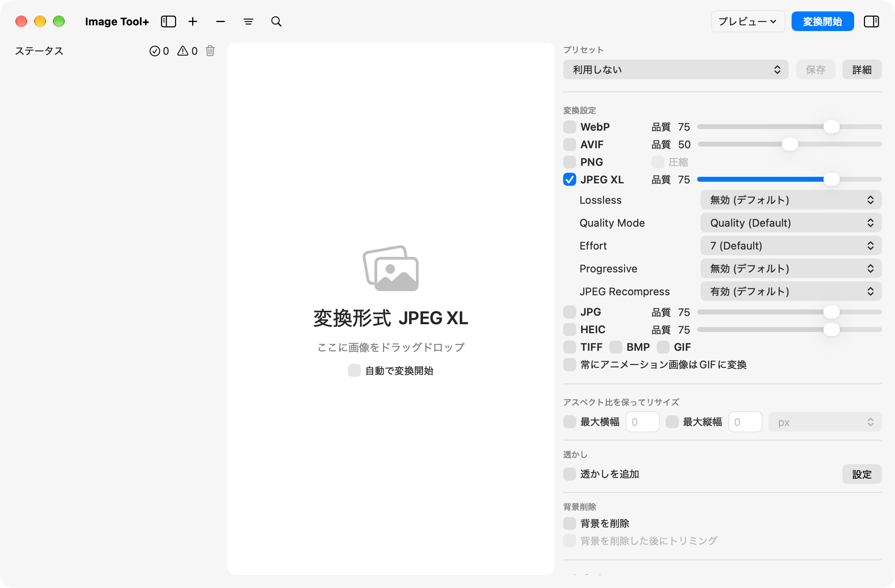Enable the PNG format checkbox
This screenshot has width=895, height=588.
click(x=570, y=162)
